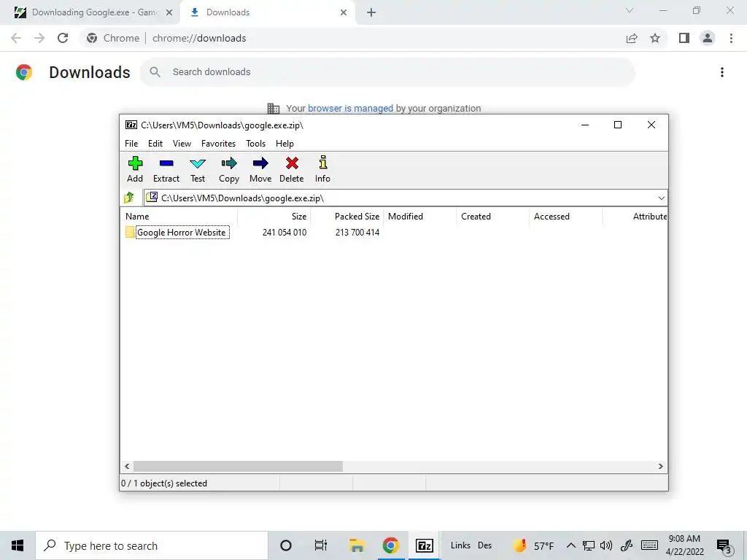Click the 213 700 414 packed size value

tap(357, 233)
